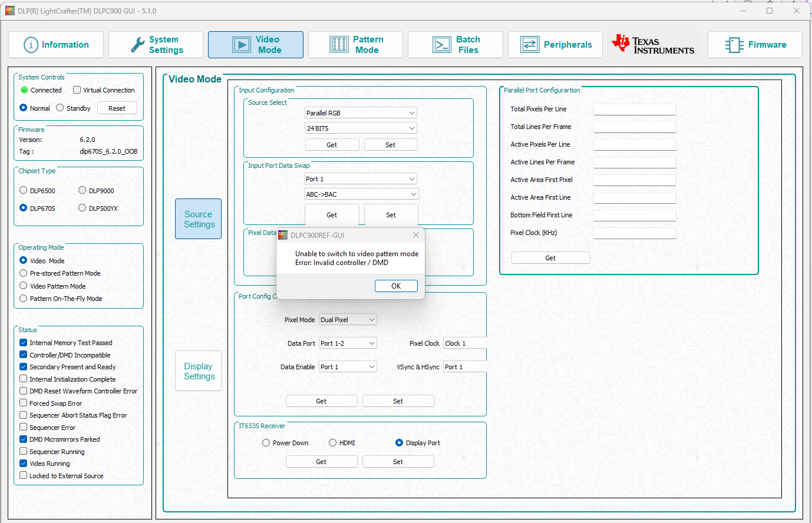Open the 24 BITS dropdown
This screenshot has height=523, width=812.
point(361,128)
